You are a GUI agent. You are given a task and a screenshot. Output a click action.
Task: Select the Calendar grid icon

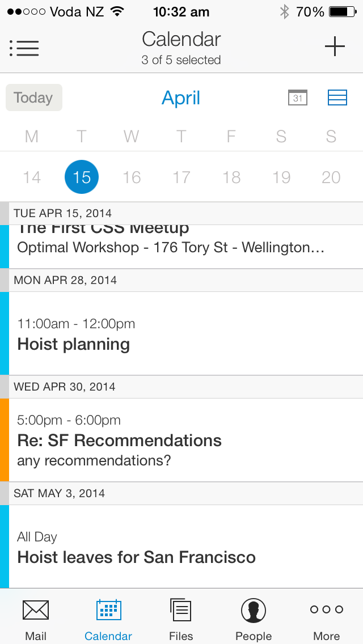tap(108, 611)
